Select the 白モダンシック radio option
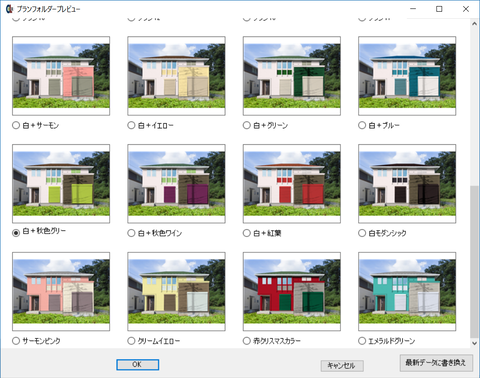The width and height of the screenshot is (480, 378). (362, 233)
